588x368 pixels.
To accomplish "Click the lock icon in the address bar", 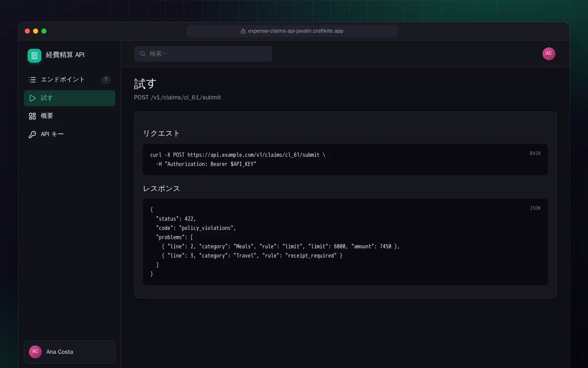I will coord(243,31).
